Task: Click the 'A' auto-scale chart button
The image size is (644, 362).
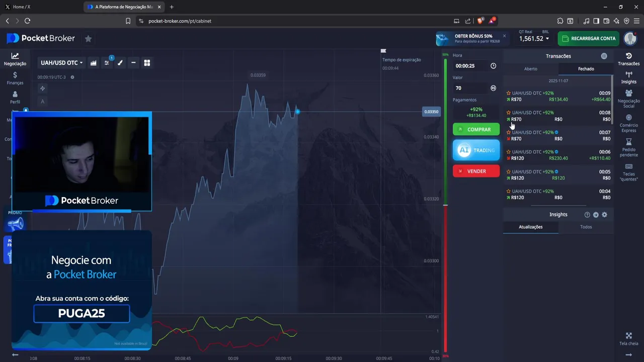Action: coord(42,102)
